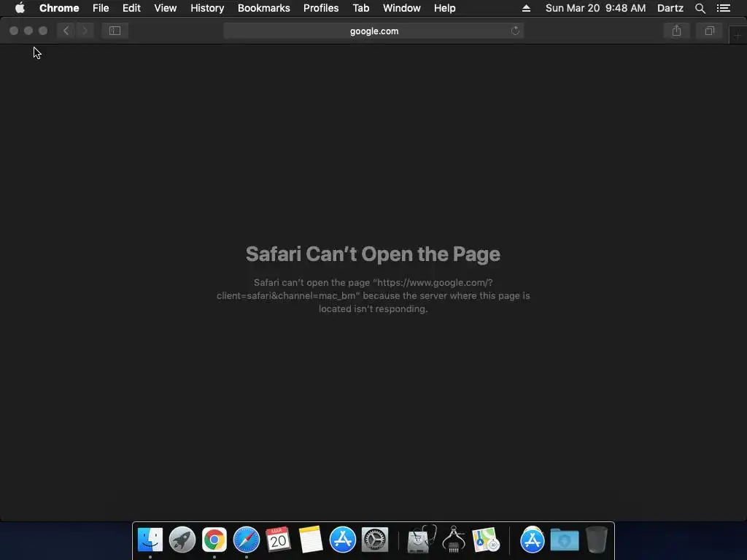Open the Help menu
The image size is (747, 560).
tap(444, 8)
